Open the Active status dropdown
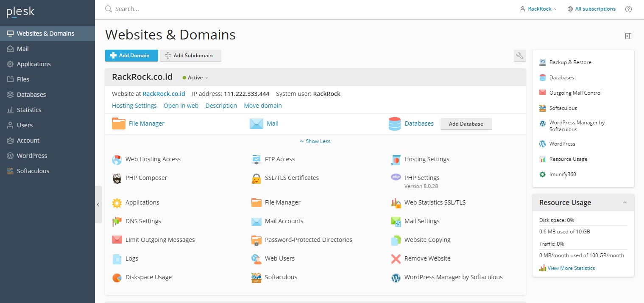The width and height of the screenshot is (644, 303). pyautogui.click(x=195, y=78)
